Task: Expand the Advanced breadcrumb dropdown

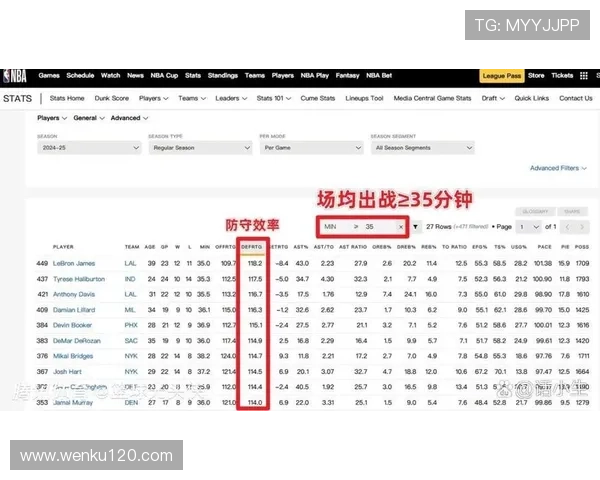Action: click(129, 118)
